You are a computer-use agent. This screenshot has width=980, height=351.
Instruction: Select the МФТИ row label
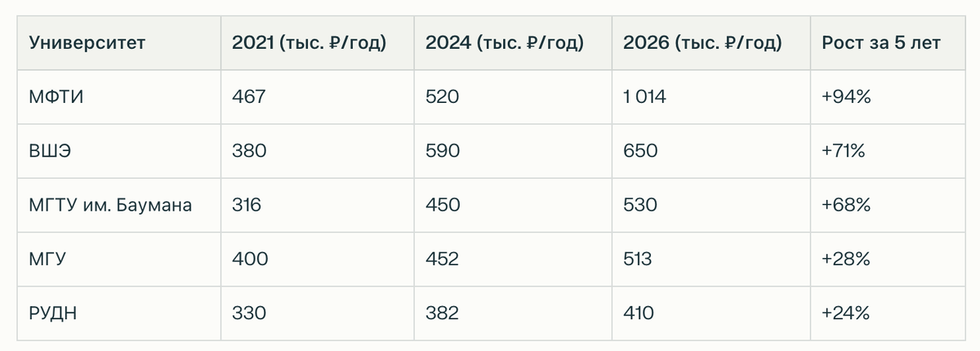click(x=56, y=97)
